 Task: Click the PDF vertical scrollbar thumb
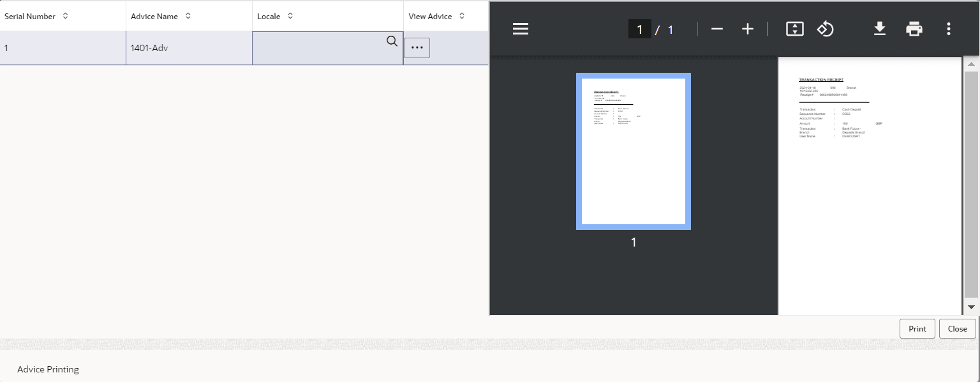click(971, 184)
